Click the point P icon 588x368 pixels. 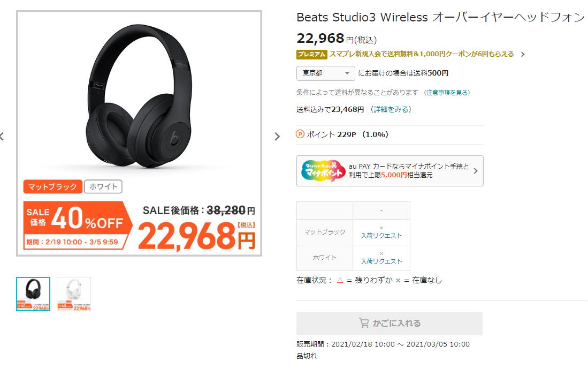click(x=300, y=134)
